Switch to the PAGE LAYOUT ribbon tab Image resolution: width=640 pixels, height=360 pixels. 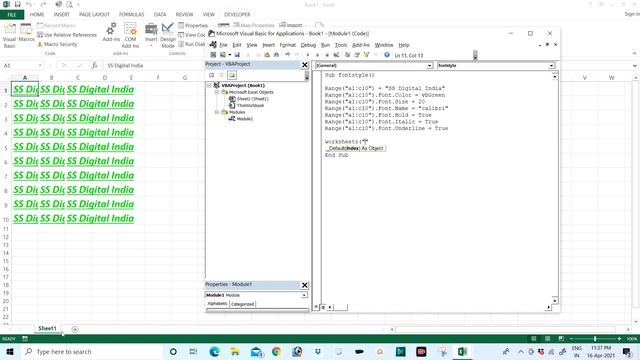94,15
